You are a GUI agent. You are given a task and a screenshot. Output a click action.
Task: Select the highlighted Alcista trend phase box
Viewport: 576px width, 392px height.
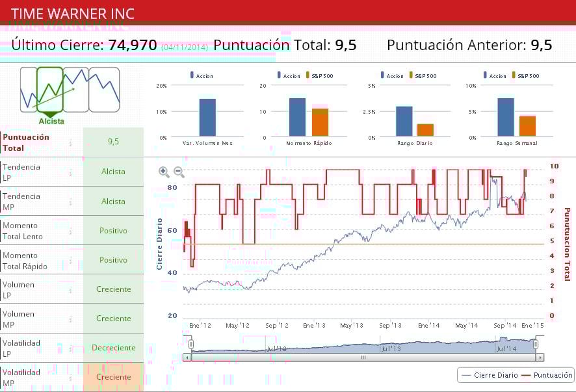pyautogui.click(x=50, y=89)
